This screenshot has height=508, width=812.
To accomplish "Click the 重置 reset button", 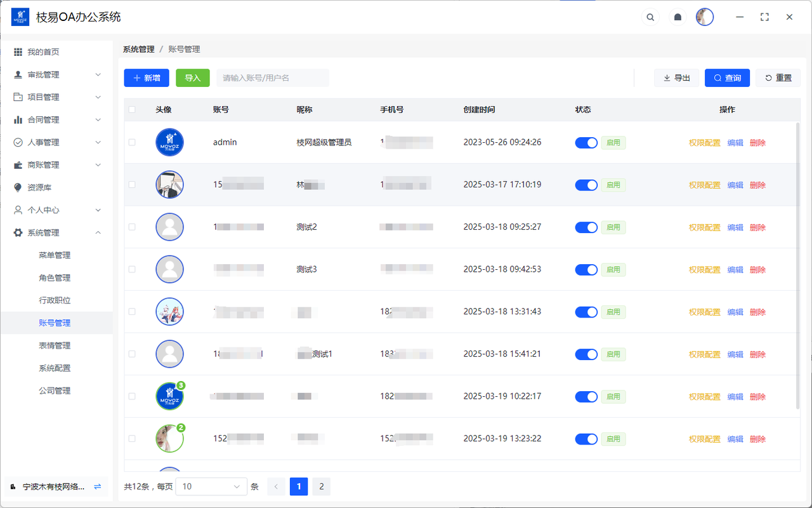I will (x=778, y=78).
